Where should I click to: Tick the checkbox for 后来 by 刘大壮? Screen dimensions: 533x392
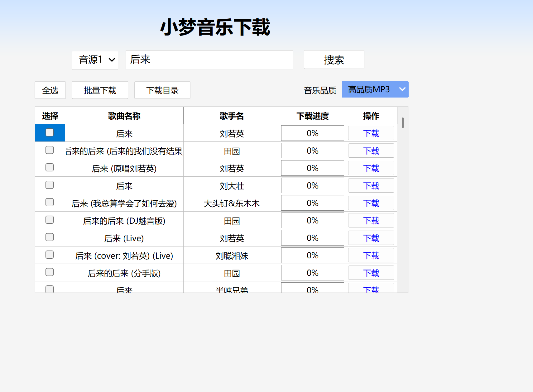(x=50, y=185)
